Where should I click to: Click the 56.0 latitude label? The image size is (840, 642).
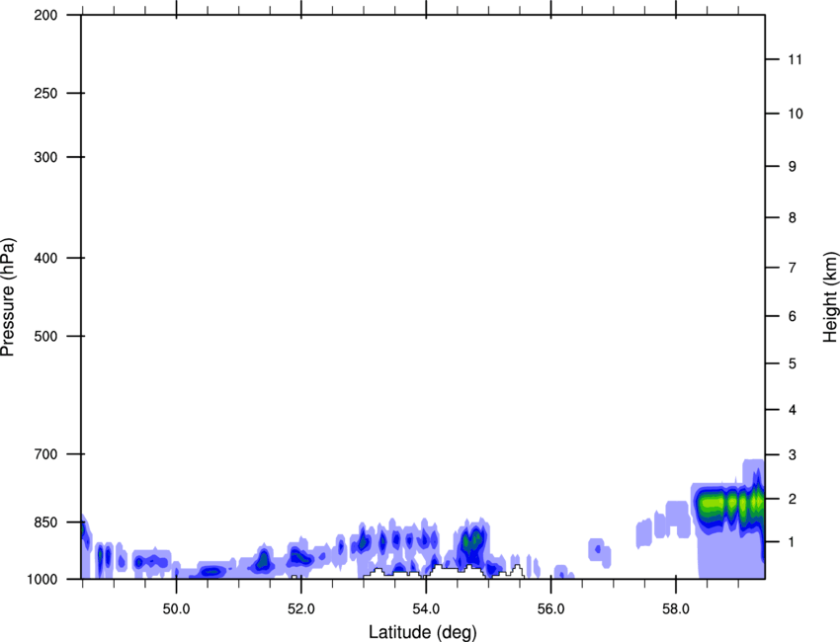pos(550,608)
